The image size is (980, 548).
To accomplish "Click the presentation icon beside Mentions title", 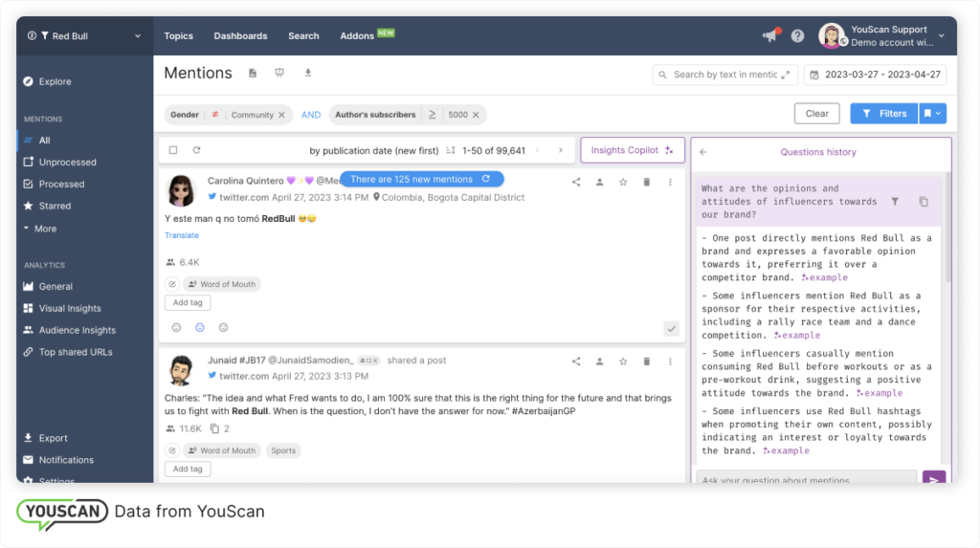I will pos(279,73).
